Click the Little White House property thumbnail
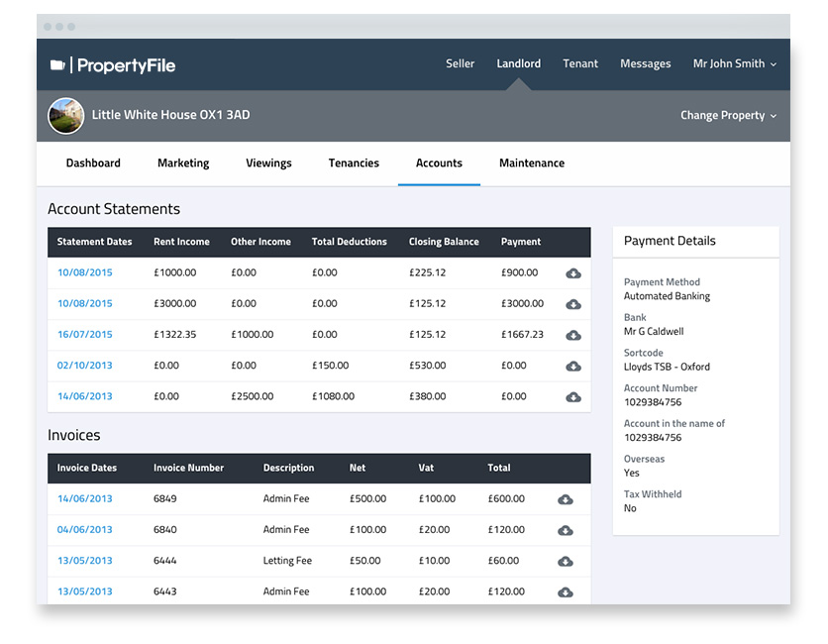The height and width of the screenshot is (644, 828). (x=65, y=115)
